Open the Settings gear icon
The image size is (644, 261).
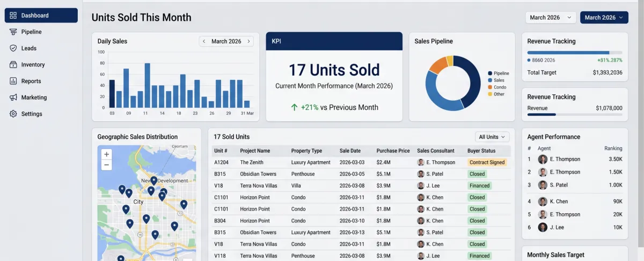13,114
